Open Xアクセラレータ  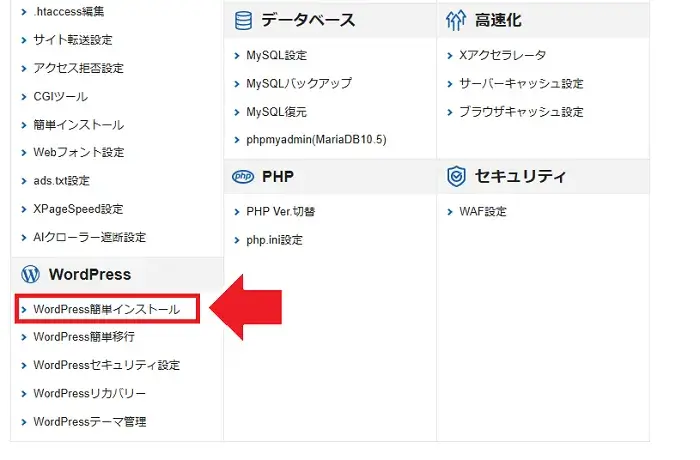[503, 55]
